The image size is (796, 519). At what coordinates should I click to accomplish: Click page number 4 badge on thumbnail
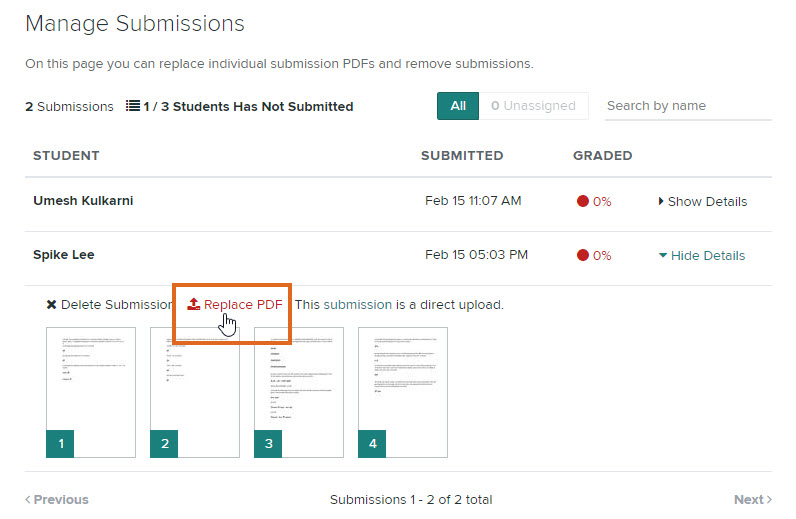tap(372, 443)
